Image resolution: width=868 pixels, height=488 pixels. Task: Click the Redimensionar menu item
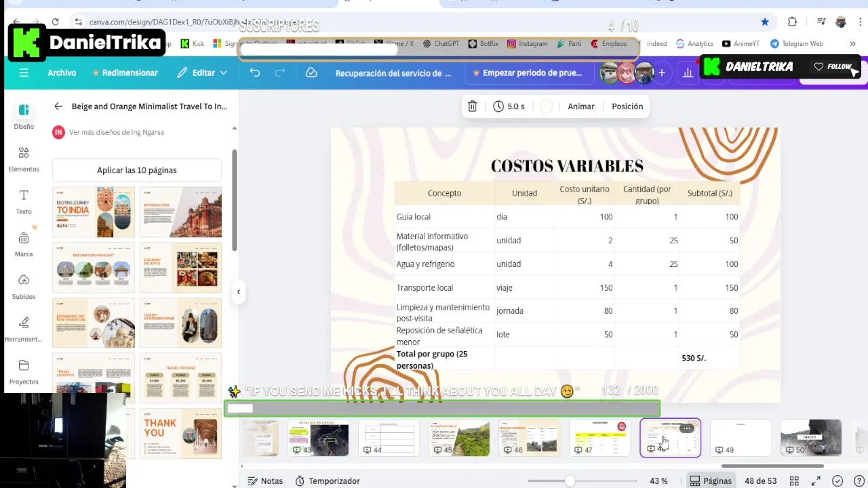pos(125,73)
